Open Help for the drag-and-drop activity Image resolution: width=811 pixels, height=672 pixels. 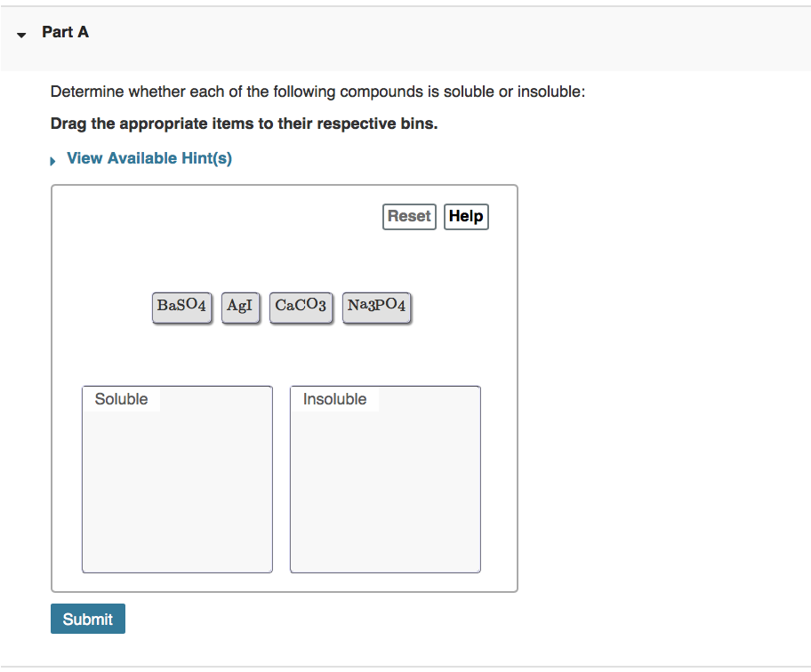coord(466,216)
